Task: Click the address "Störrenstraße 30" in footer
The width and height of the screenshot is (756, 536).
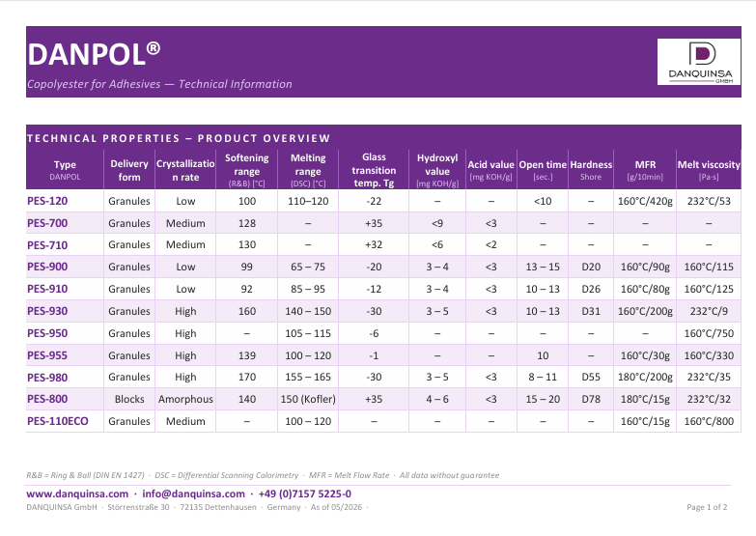Action: click(138, 507)
